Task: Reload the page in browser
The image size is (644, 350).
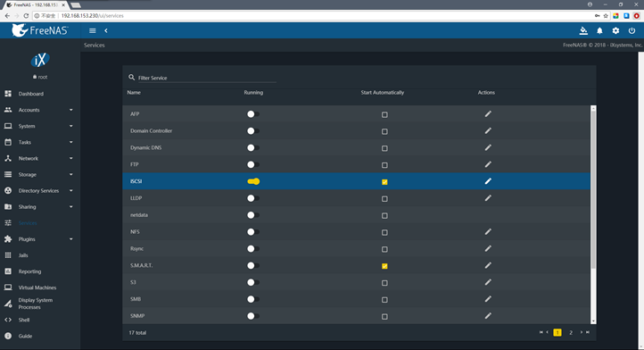Action: pyautogui.click(x=26, y=16)
